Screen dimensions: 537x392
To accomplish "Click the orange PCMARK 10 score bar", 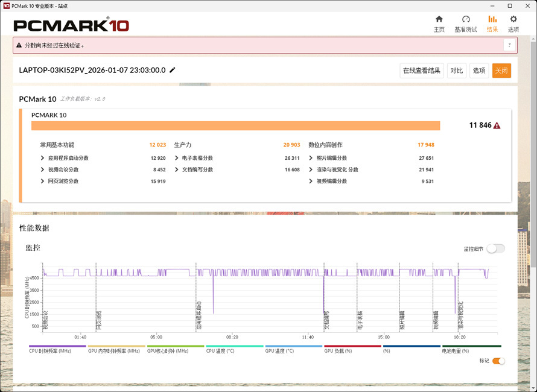I will click(236, 125).
